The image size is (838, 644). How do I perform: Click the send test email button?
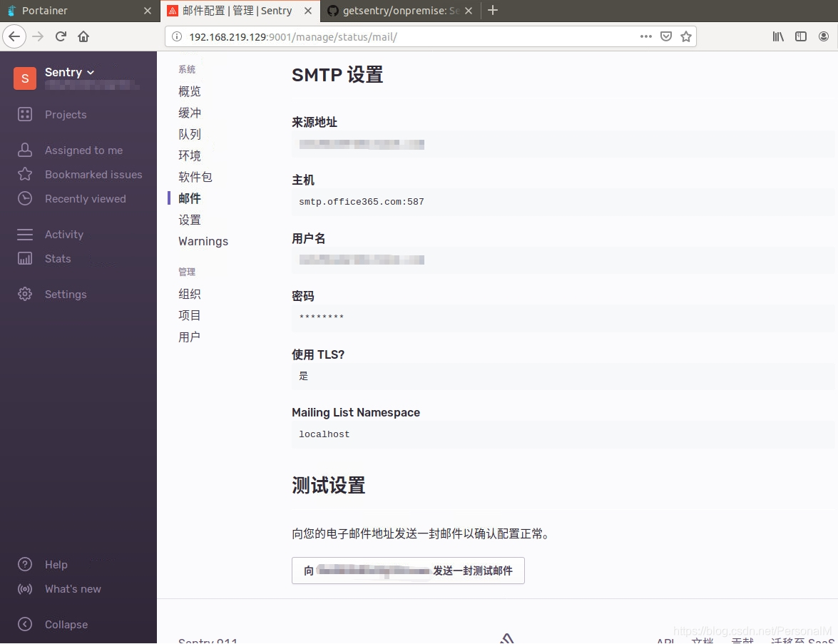point(409,571)
